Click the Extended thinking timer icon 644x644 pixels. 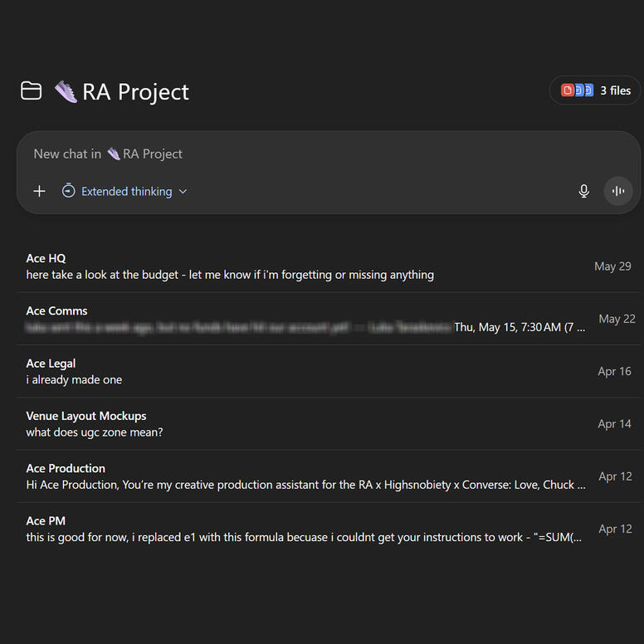point(69,191)
